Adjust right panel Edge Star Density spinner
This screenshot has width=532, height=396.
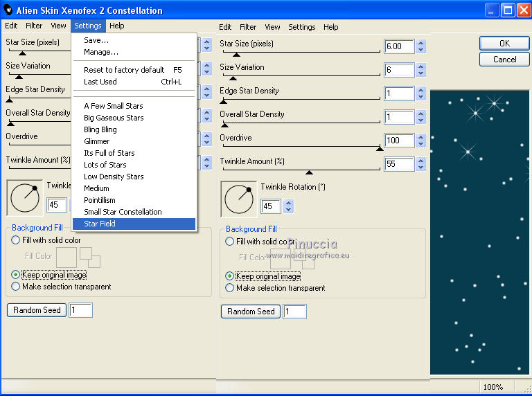tap(421, 93)
